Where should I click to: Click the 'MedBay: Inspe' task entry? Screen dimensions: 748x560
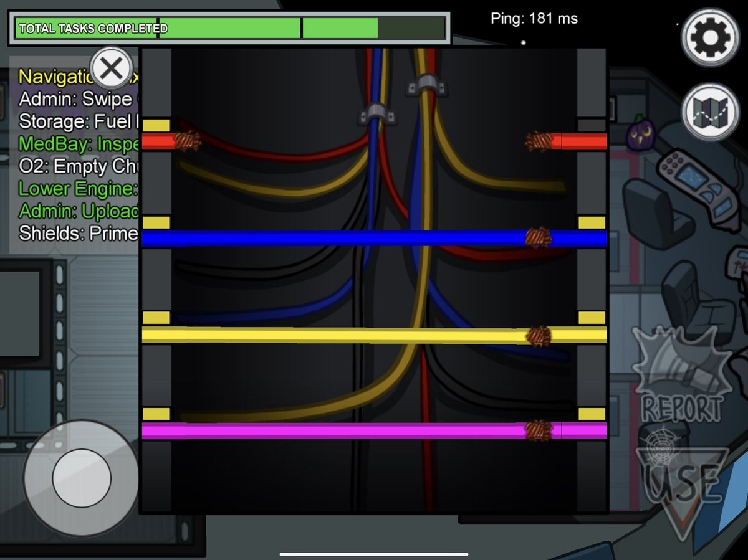79,144
